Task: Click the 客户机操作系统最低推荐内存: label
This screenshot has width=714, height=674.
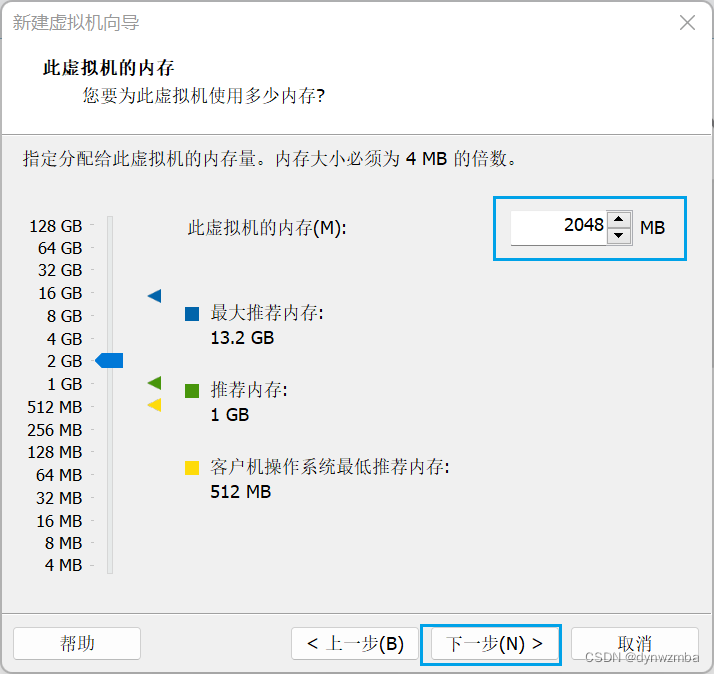Action: point(330,467)
